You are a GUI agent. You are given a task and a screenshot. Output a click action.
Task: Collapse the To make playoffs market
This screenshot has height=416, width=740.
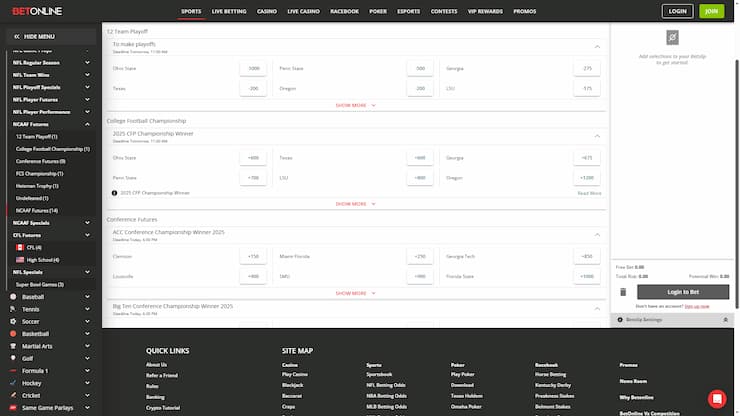coord(597,46)
